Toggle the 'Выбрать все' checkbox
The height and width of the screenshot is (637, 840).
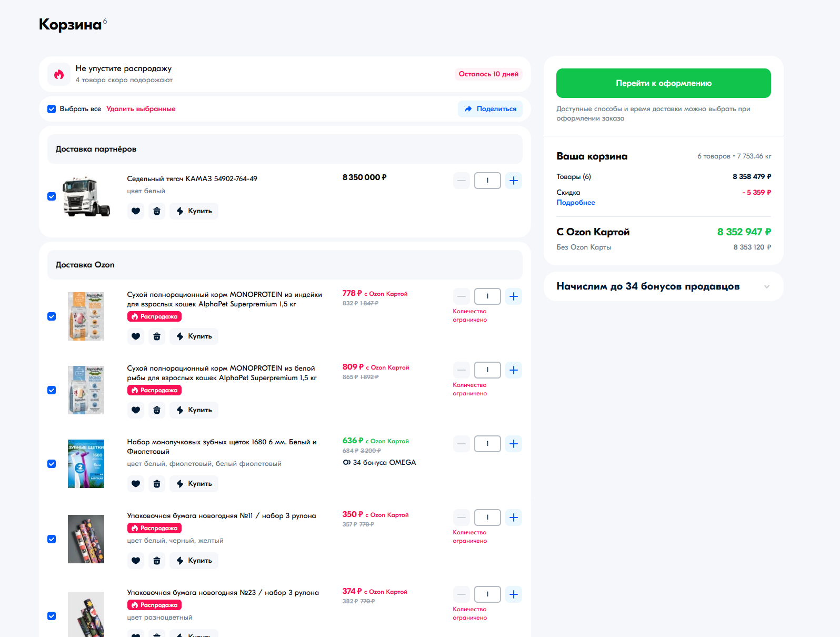point(52,109)
